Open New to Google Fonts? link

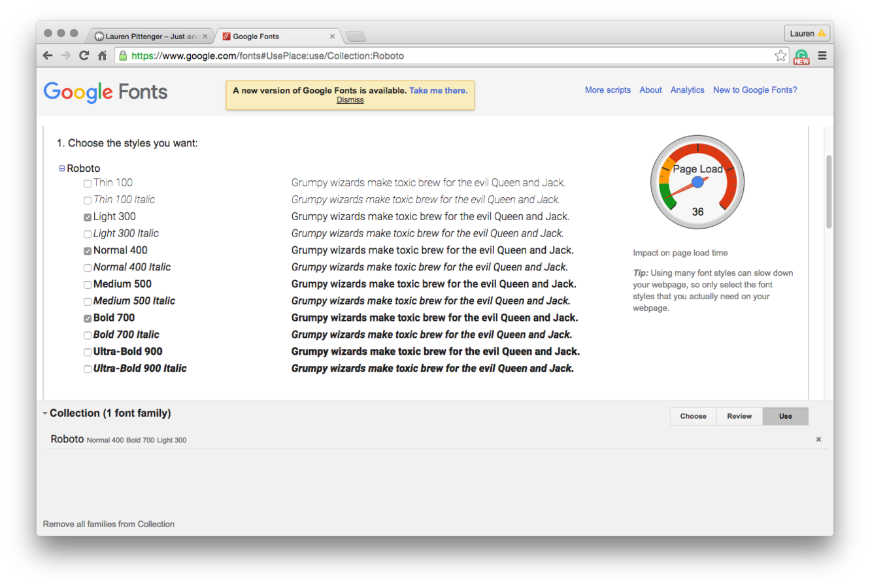pyautogui.click(x=755, y=90)
